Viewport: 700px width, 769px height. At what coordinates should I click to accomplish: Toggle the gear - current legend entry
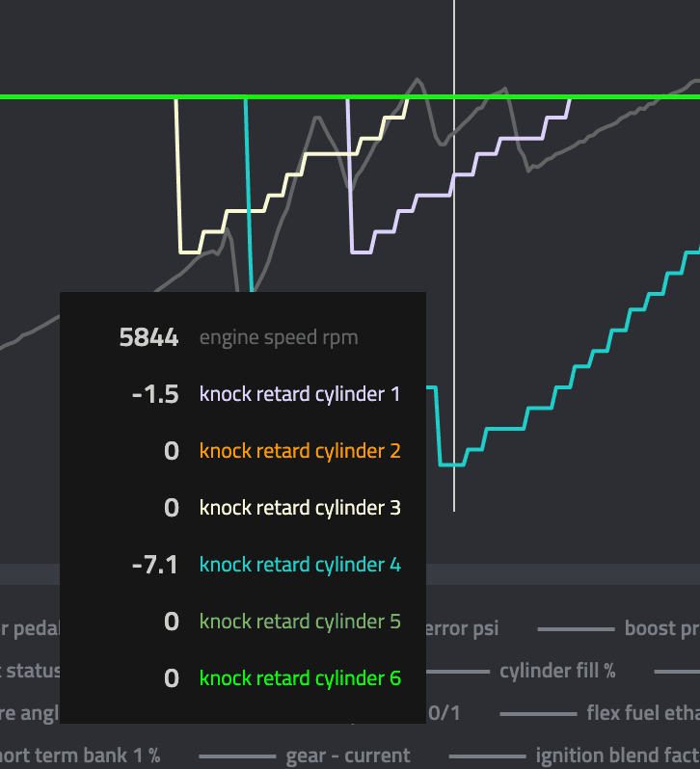tap(305, 756)
